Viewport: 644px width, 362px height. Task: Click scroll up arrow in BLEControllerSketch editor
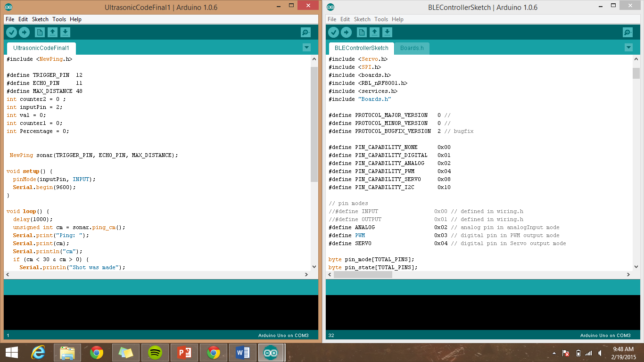636,59
